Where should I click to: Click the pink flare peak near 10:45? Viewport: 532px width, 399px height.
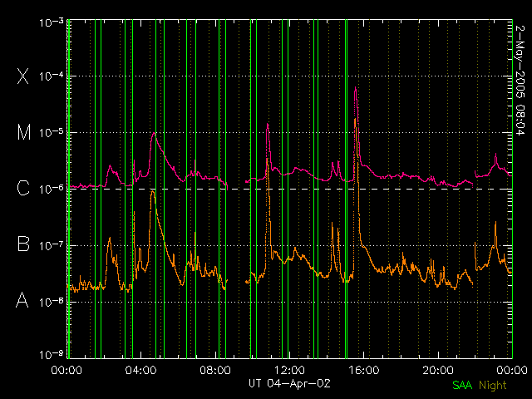coord(268,124)
